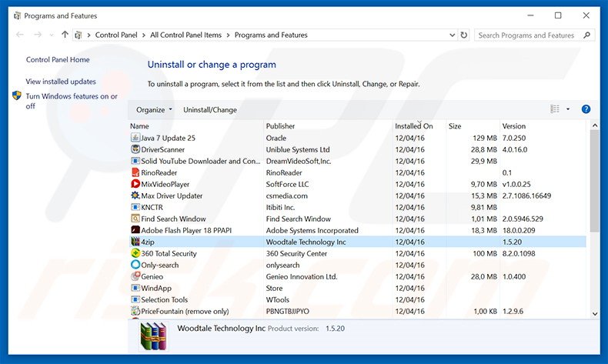
Task: Click the back navigation arrow
Action: coord(20,35)
